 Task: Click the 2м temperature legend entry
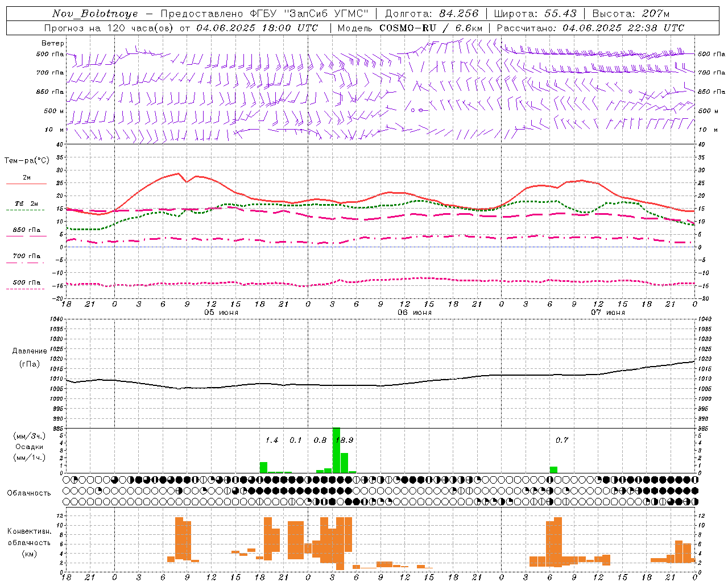click(x=27, y=177)
